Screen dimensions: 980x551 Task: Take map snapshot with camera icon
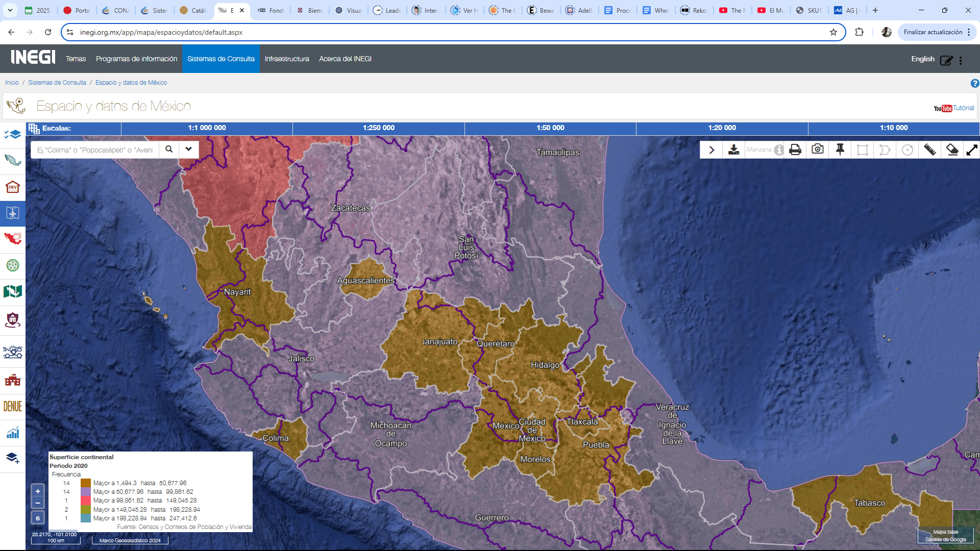pos(817,149)
